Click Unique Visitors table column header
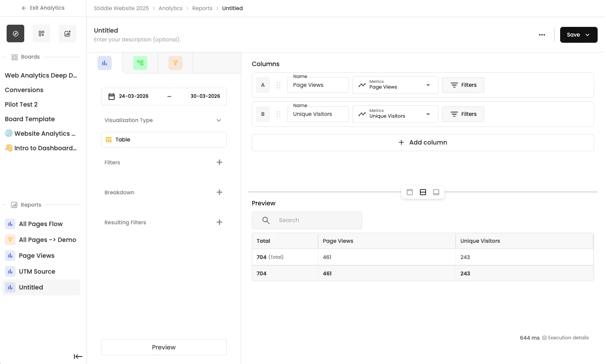This screenshot has height=364, width=606. tap(524, 241)
